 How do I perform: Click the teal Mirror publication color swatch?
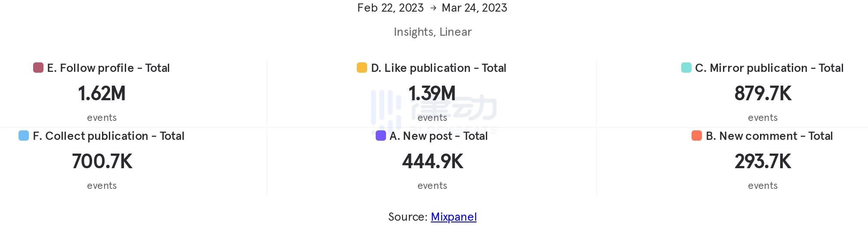(x=686, y=68)
